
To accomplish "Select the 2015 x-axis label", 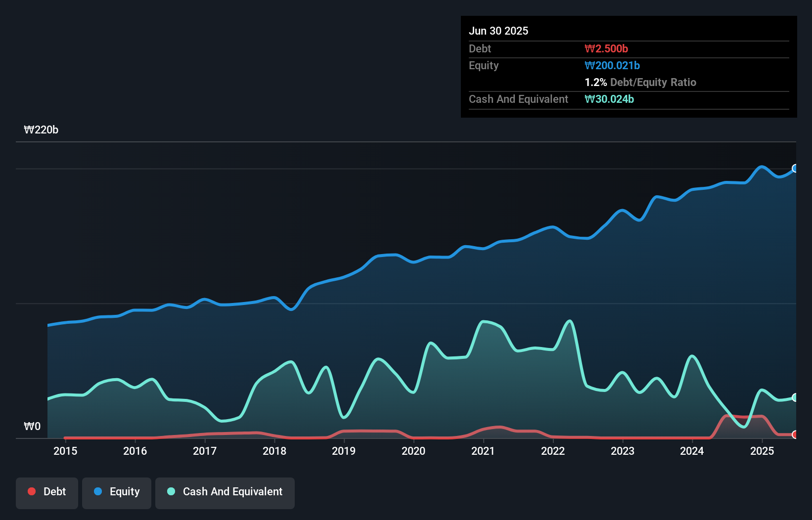I will [x=65, y=451].
